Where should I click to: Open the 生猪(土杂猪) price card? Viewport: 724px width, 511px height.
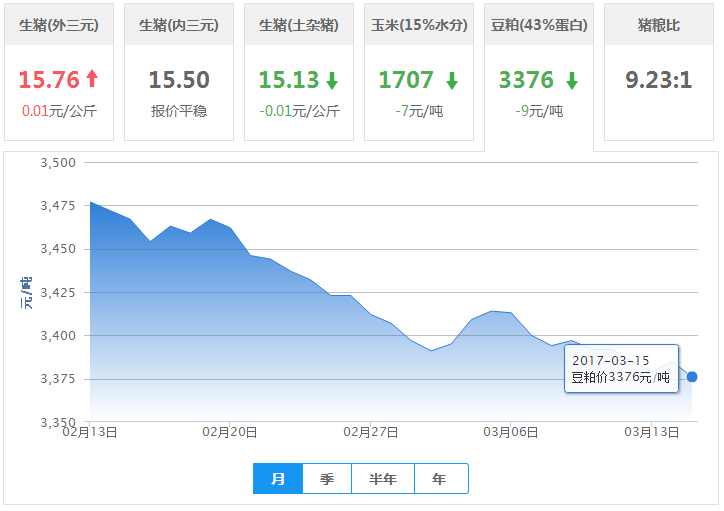[299, 72]
